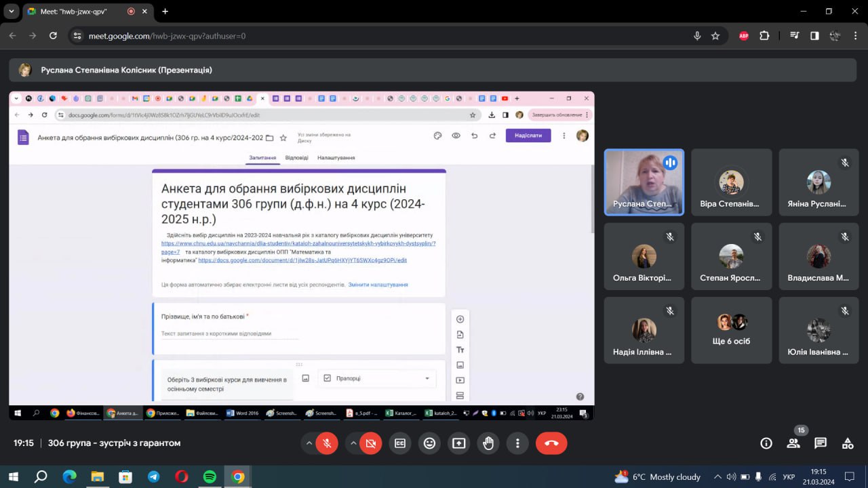Select Віра Степанів... participant tile
Screen dimensions: 868x488
[732, 182]
